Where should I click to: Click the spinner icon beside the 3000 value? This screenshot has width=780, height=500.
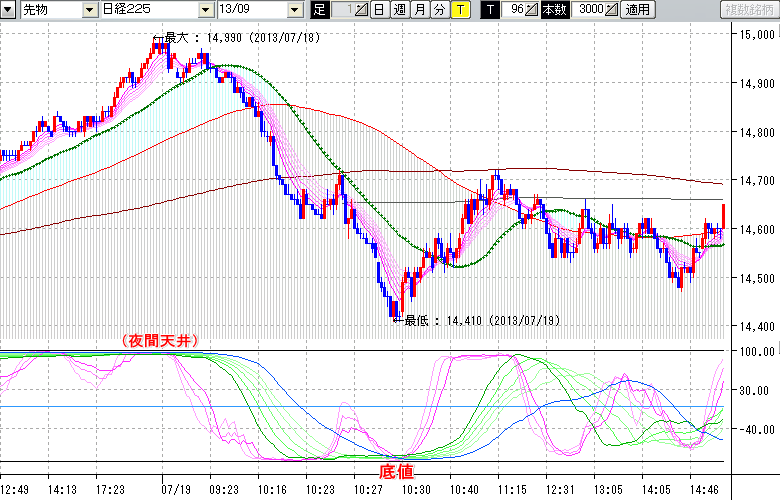click(612, 10)
